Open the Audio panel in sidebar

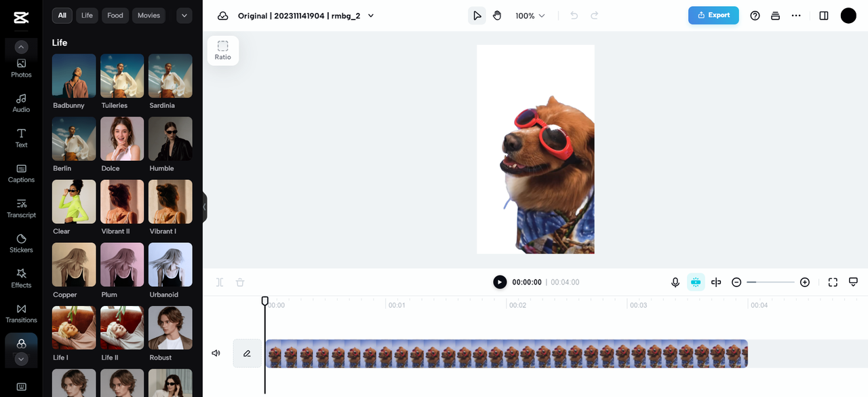[21, 103]
